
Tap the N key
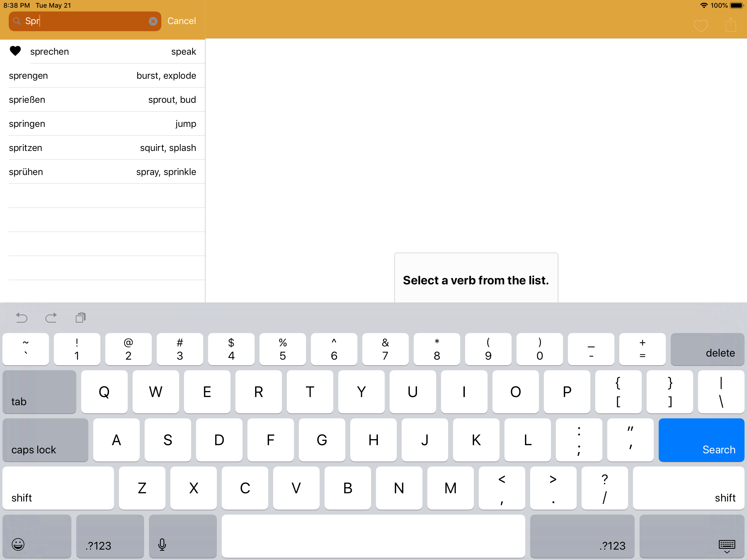tap(399, 488)
